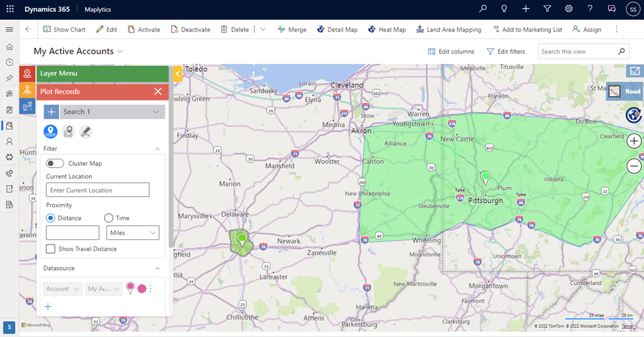This screenshot has width=644, height=337.
Task: Open the lightbulb assistant icon
Action: coord(505,9)
